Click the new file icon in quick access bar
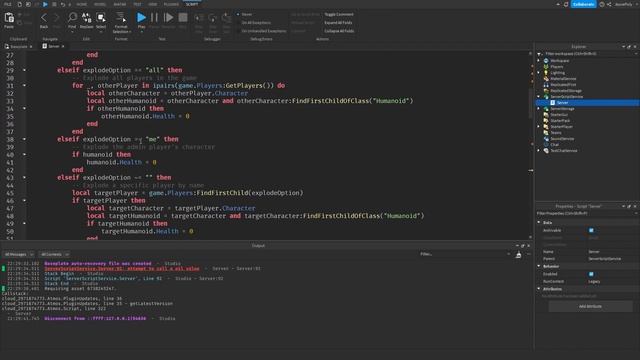 [x=20, y=4]
